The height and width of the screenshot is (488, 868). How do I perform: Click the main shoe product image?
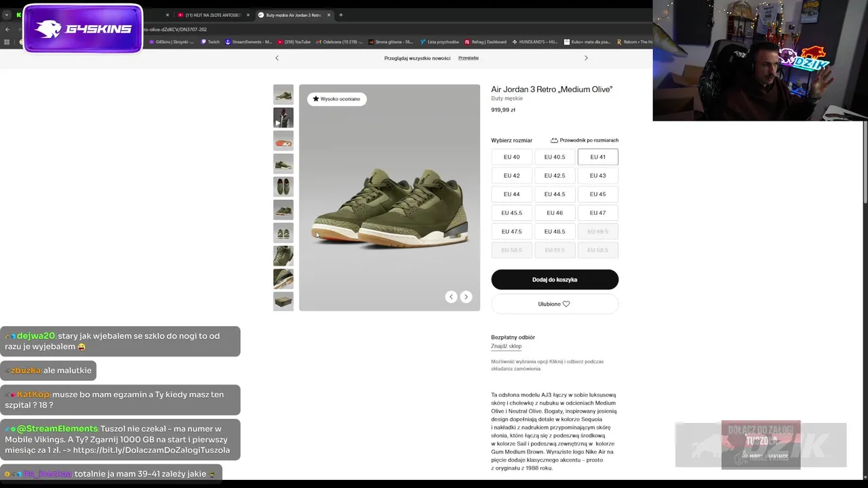[389, 198]
